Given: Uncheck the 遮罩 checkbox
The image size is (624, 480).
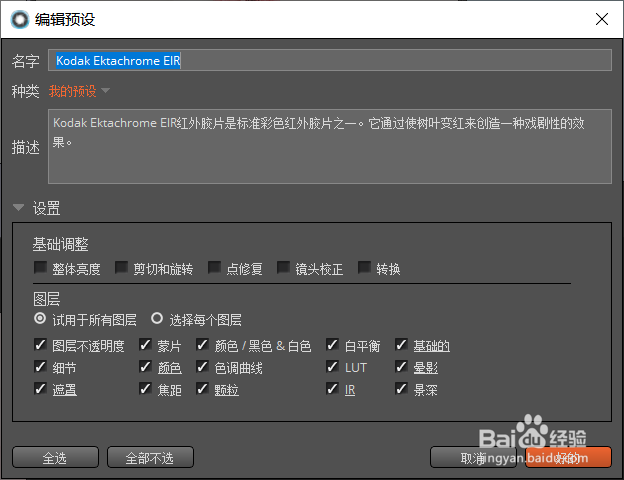Looking at the screenshot, I should pyautogui.click(x=40, y=388).
